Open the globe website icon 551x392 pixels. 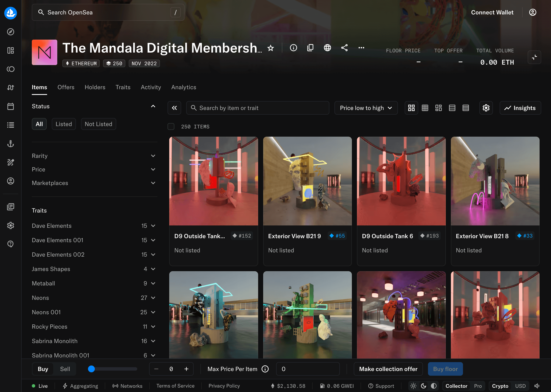click(327, 48)
